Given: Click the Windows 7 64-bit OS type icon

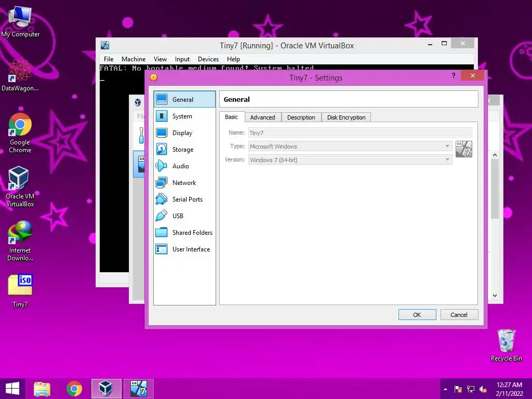Looking at the screenshot, I should point(464,149).
